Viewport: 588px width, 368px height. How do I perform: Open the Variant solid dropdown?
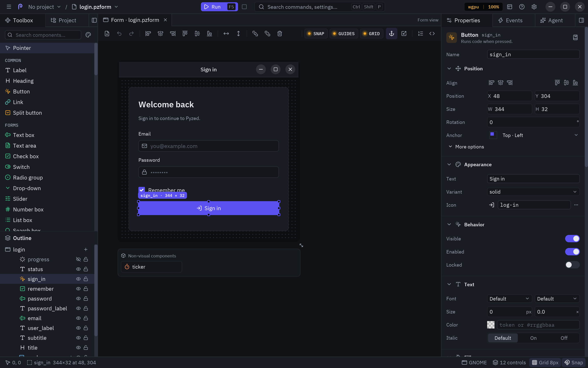(533, 192)
